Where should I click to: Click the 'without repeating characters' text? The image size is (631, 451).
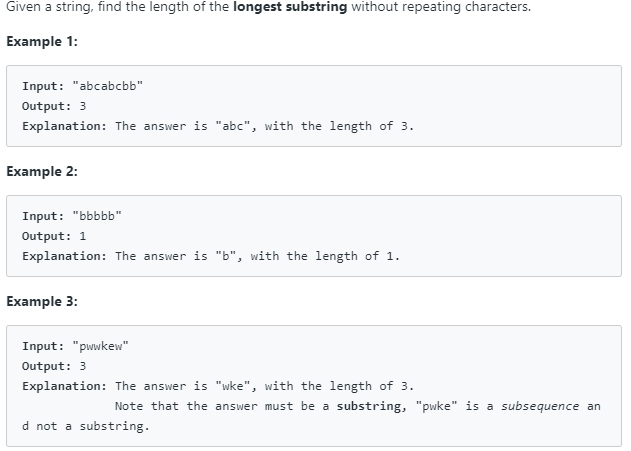pyautogui.click(x=441, y=6)
